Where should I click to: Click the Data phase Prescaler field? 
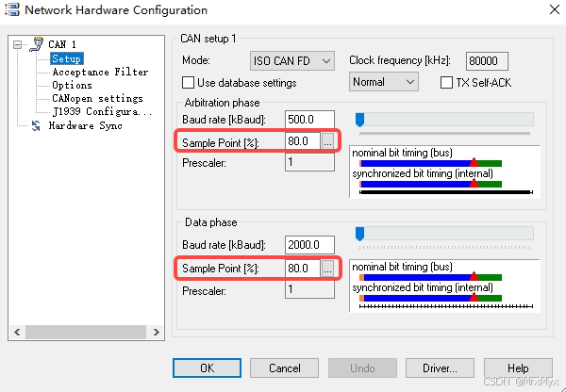309,289
